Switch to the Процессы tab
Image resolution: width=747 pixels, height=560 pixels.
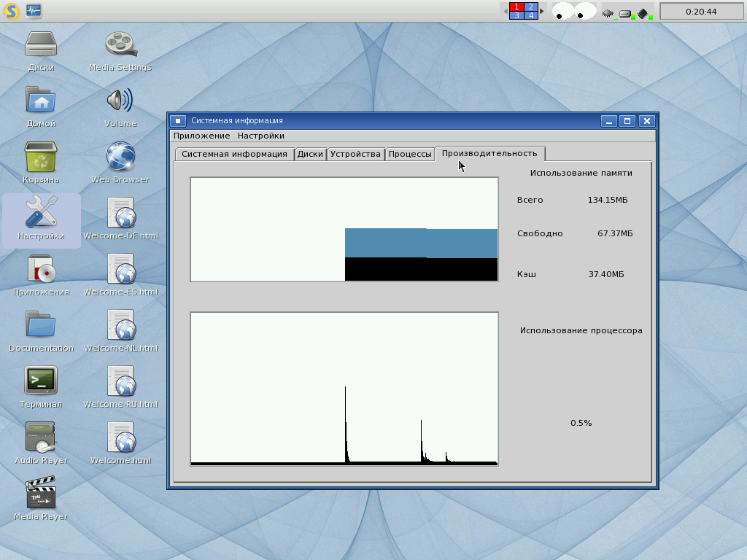tap(410, 154)
